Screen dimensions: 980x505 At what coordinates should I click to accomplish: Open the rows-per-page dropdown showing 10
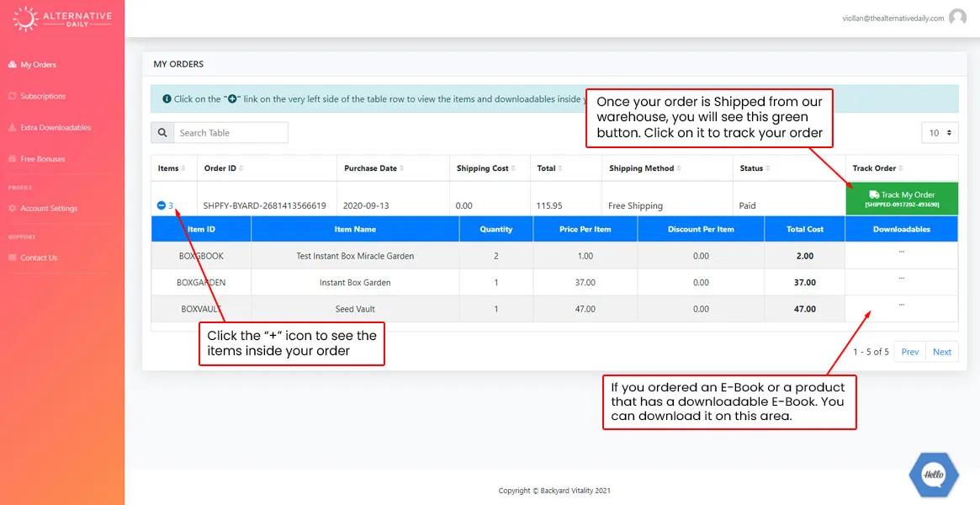pos(940,133)
